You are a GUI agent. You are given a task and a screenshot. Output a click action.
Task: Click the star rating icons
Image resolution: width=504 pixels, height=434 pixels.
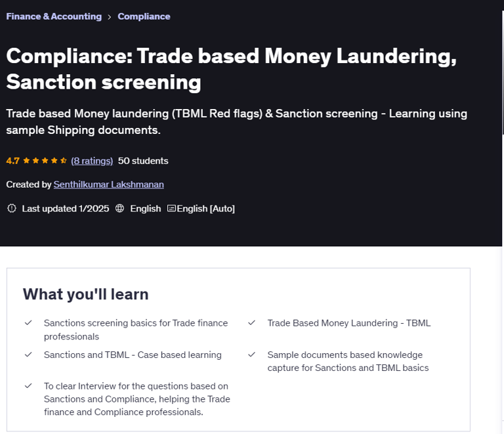click(45, 161)
